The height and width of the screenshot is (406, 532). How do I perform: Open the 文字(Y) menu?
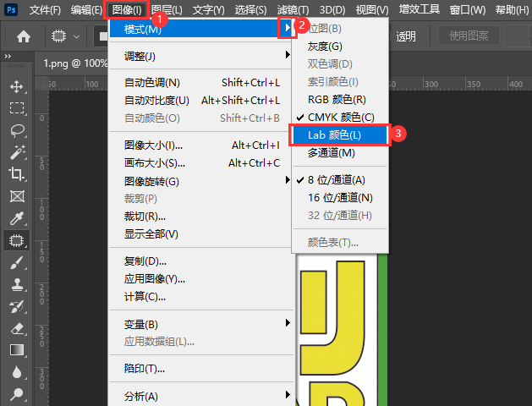point(208,10)
